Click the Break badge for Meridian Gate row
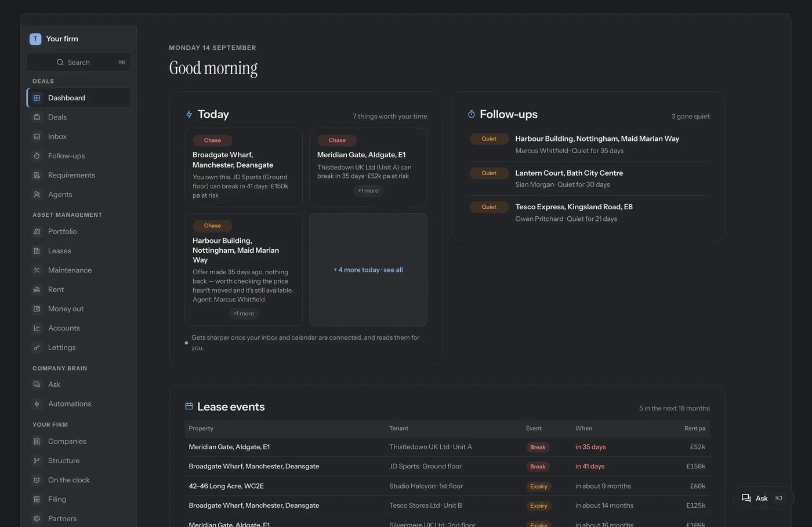 pyautogui.click(x=538, y=448)
